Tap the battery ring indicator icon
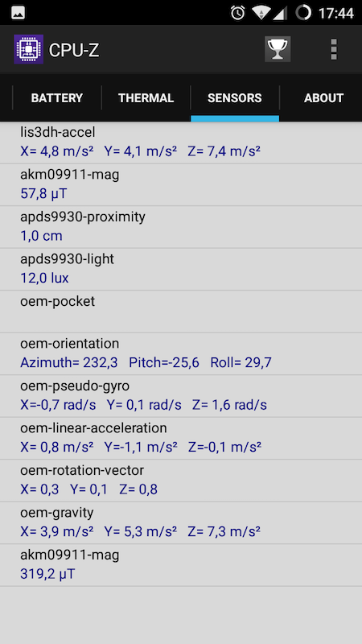The image size is (362, 644). (x=303, y=12)
